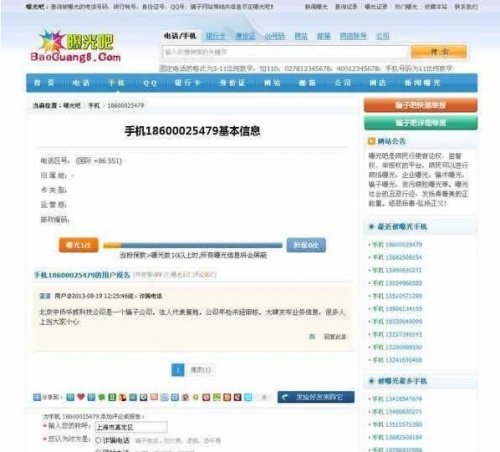Viewport: 500px width, 452px height.
Task: Select the 电话/手机 search tab
Action: tap(180, 36)
